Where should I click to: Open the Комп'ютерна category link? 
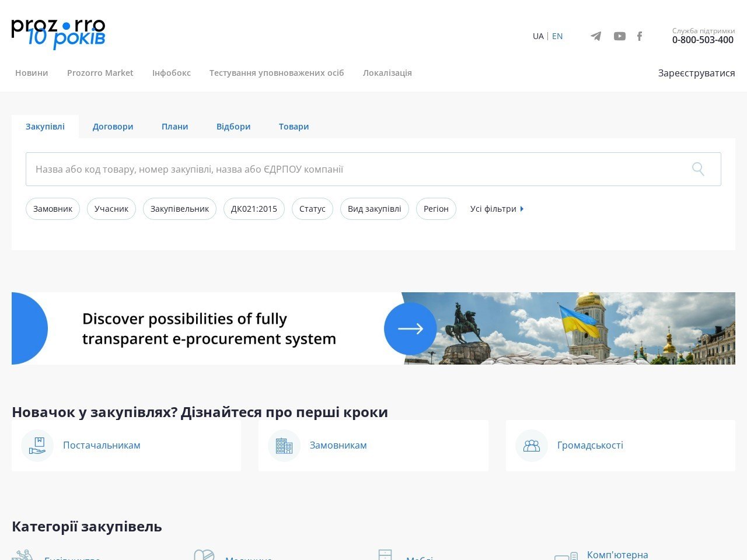click(617, 555)
